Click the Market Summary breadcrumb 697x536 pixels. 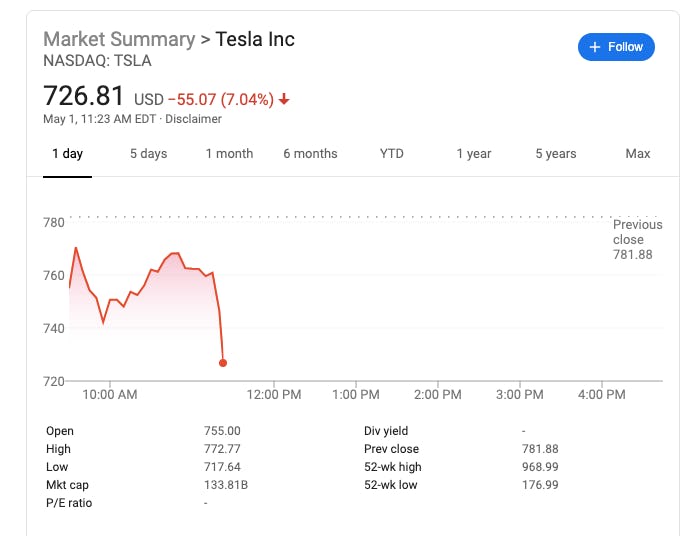(119, 40)
